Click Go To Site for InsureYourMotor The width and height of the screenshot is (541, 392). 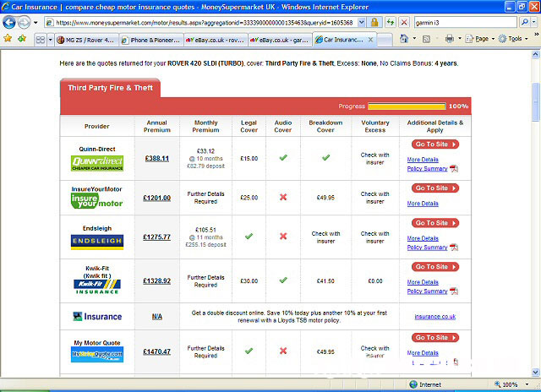(x=435, y=188)
